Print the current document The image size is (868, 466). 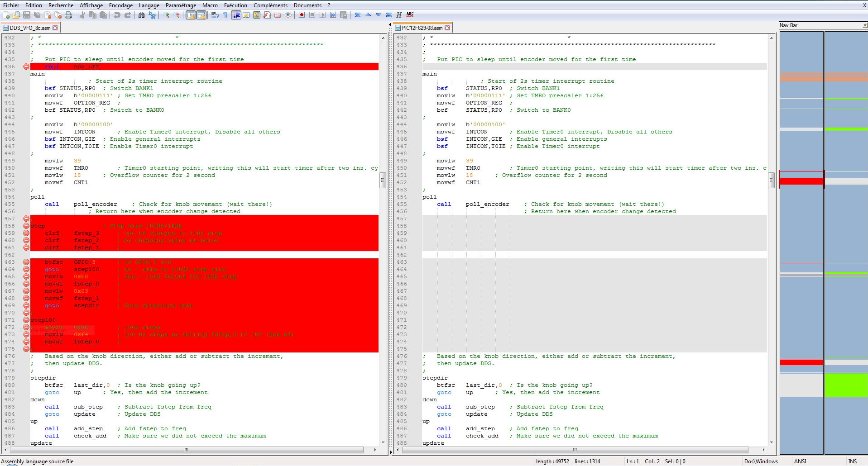tap(68, 15)
